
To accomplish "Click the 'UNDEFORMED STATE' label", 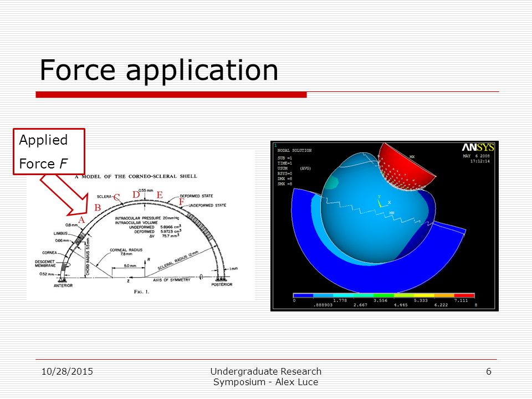I will pos(207,205).
